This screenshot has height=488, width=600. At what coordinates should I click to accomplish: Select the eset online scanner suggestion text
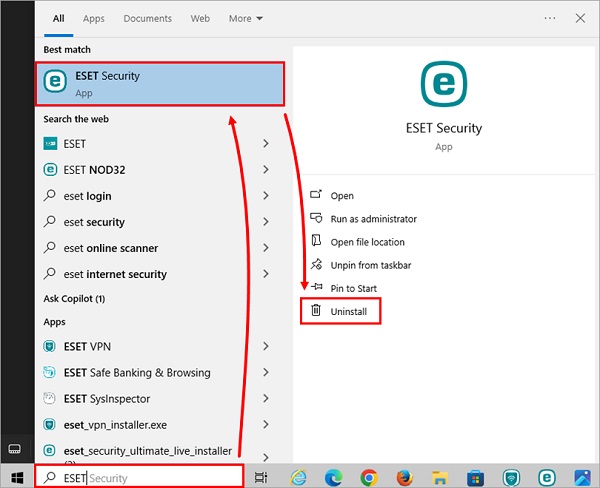[x=111, y=248]
